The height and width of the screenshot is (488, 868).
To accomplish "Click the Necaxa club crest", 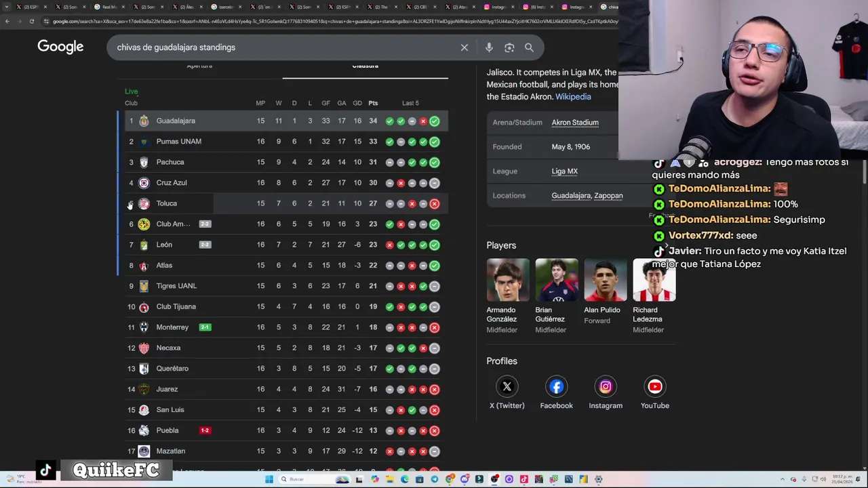I will (x=144, y=348).
